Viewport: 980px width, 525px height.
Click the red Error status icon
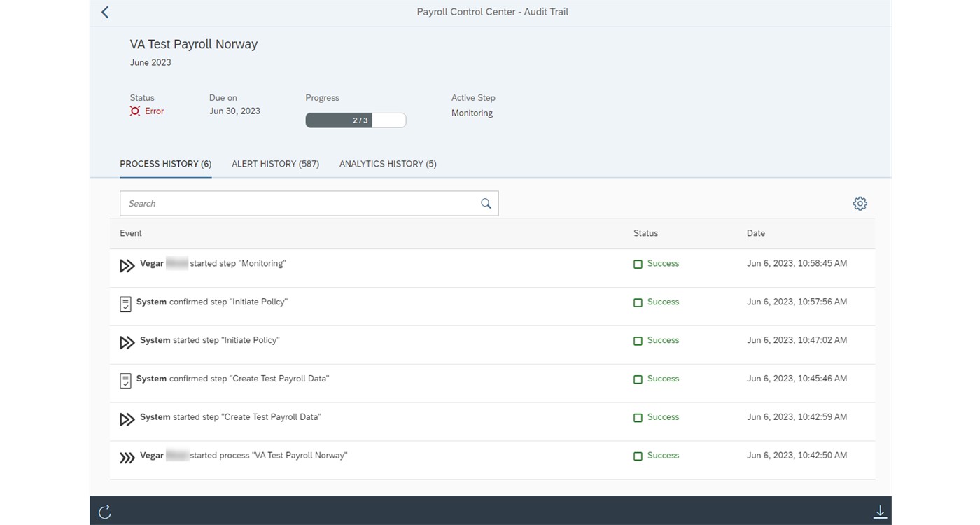point(135,111)
